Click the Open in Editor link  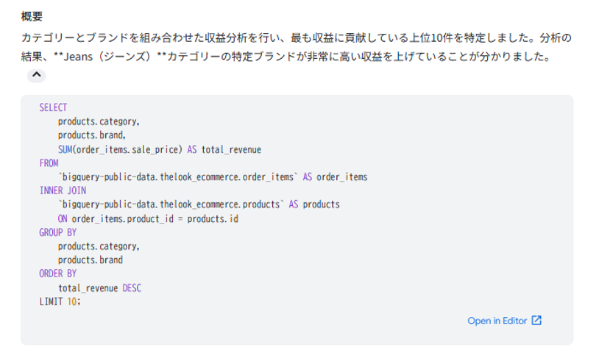point(497,321)
